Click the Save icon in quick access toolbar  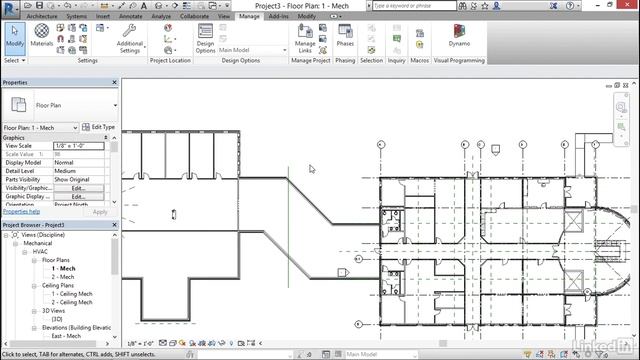pos(39,6)
